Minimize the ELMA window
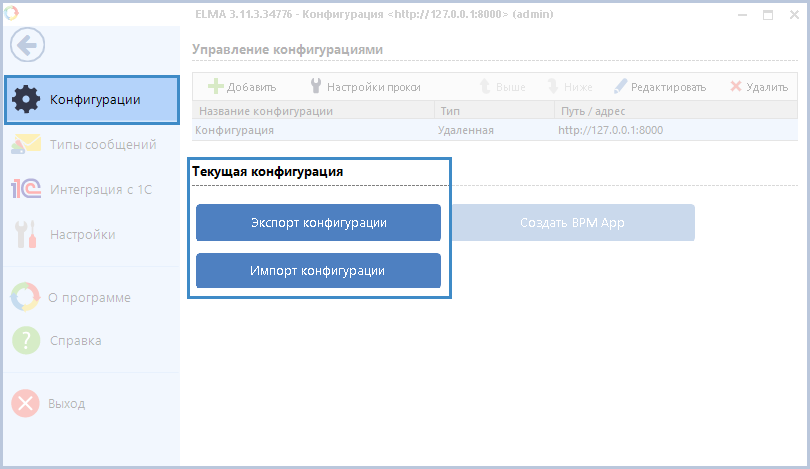810x469 pixels. click(742, 15)
